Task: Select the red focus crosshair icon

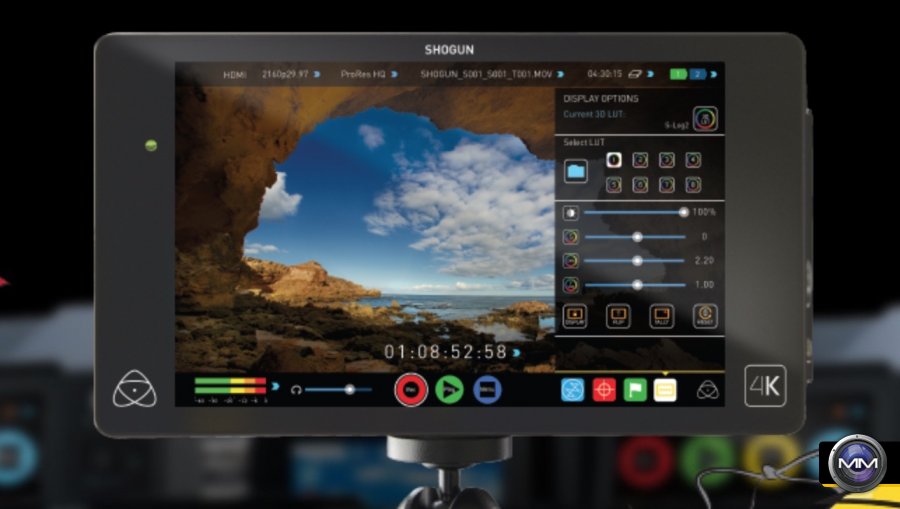Action: point(604,390)
